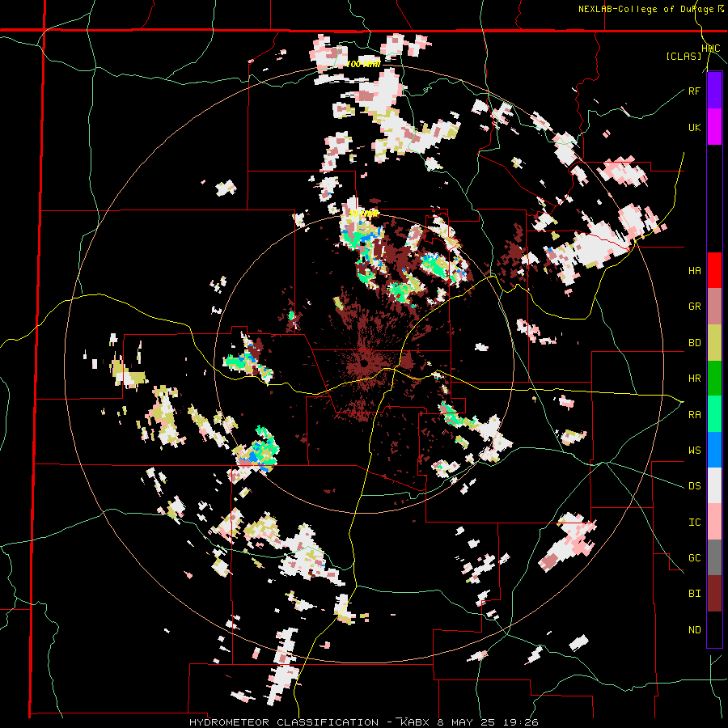The width and height of the screenshot is (728, 728).
Task: Click the DS legend label
Action: point(694,486)
